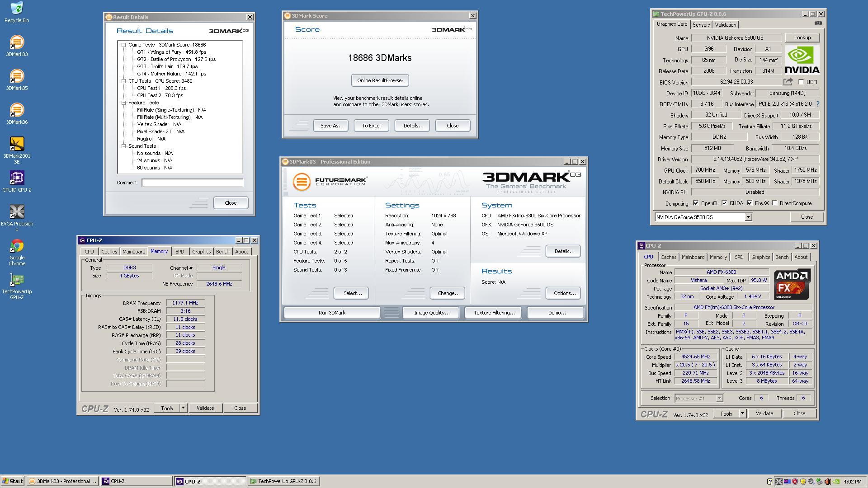Select the TechPowerUp GPU-Z desktop icon
The height and width of the screenshot is (488, 868).
[17, 286]
